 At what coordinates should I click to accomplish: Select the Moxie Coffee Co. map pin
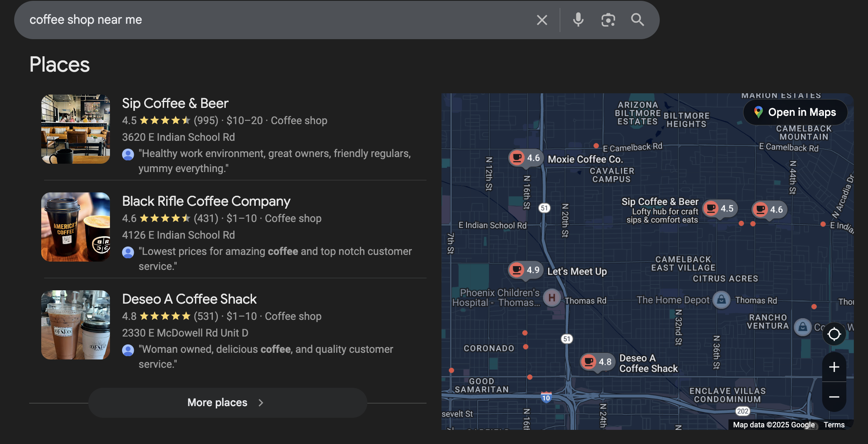525,158
